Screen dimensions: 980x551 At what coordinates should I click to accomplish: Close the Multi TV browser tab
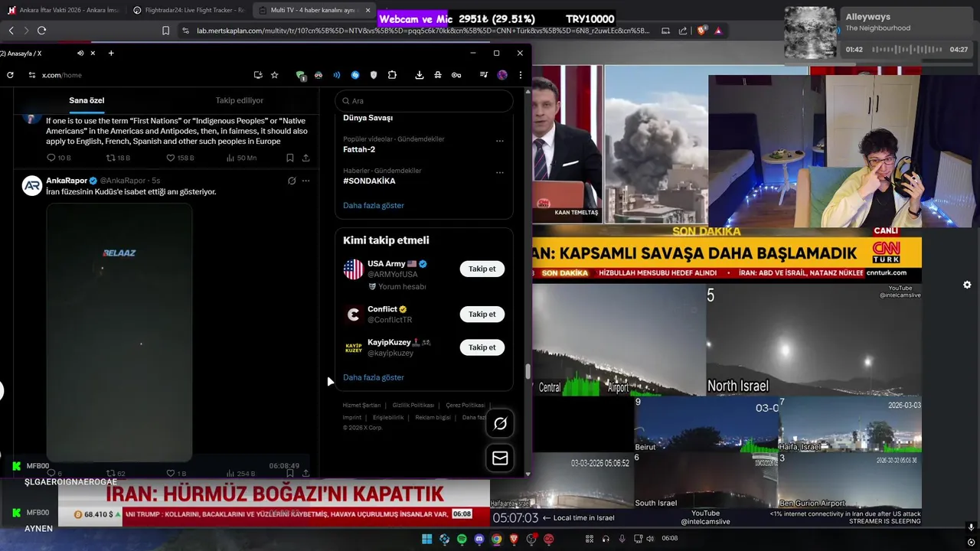pyautogui.click(x=367, y=10)
